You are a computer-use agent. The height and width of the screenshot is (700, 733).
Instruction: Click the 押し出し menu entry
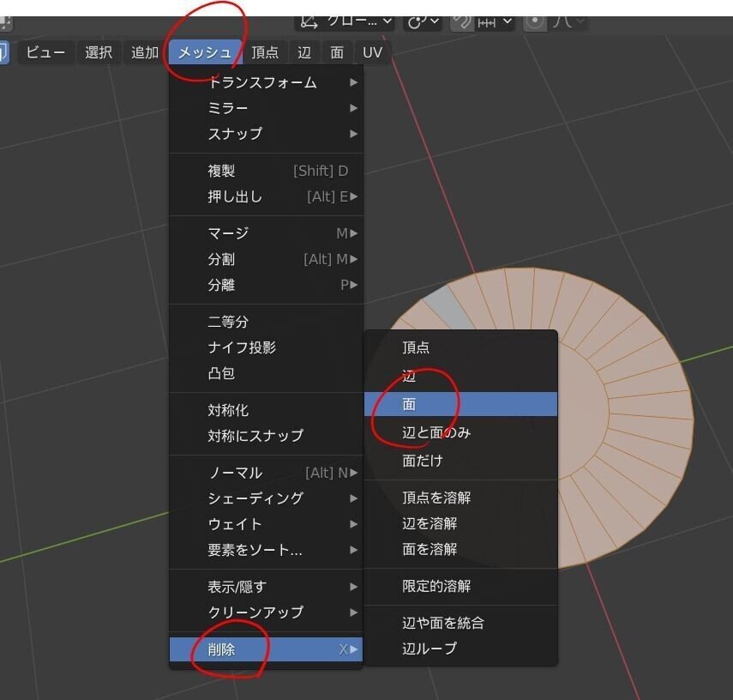pyautogui.click(x=234, y=196)
